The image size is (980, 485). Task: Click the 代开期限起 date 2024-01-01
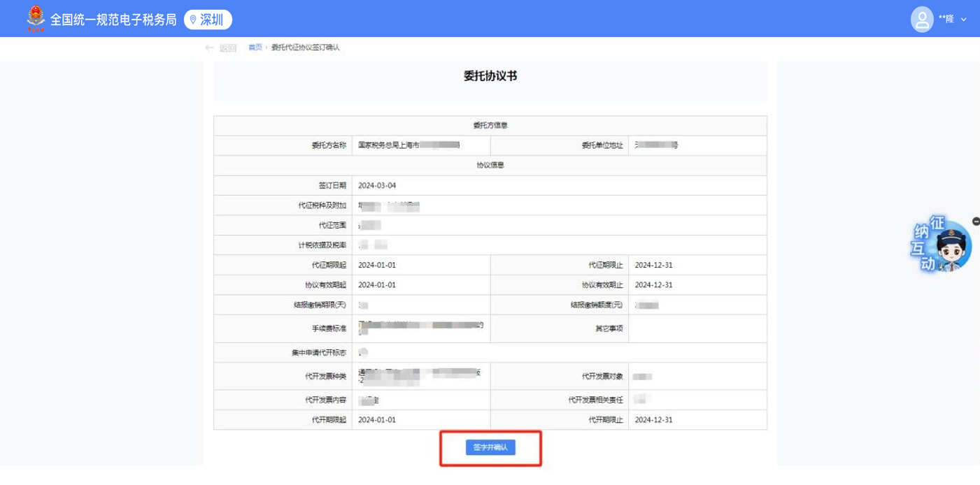pyautogui.click(x=377, y=420)
